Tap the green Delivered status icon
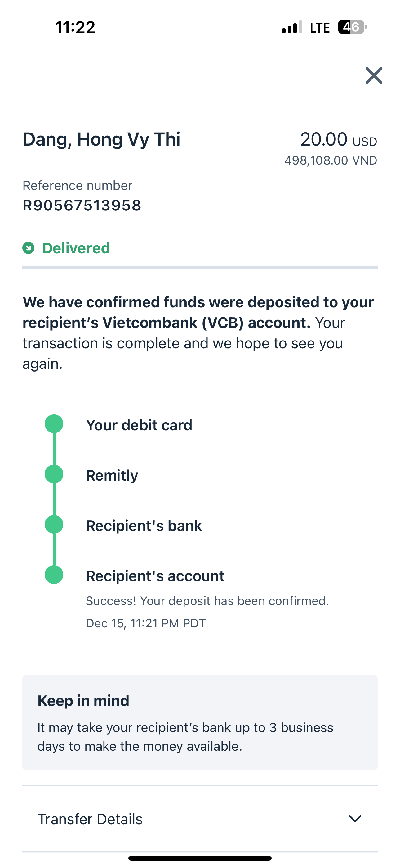400x868 pixels. [28, 248]
